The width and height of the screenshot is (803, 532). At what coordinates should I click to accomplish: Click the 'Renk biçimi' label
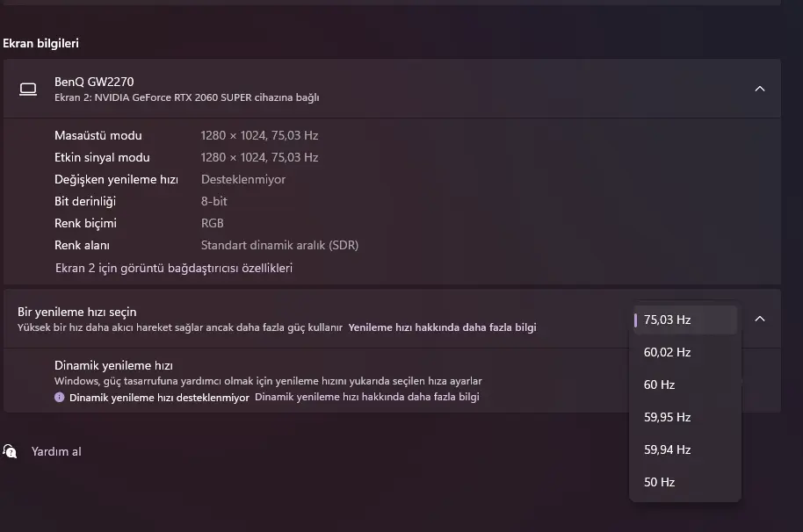[85, 224]
